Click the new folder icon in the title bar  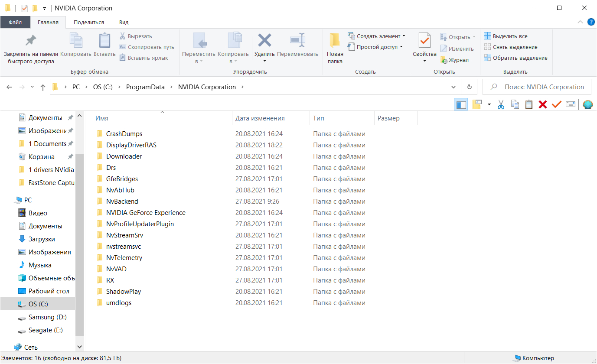[x=35, y=8]
